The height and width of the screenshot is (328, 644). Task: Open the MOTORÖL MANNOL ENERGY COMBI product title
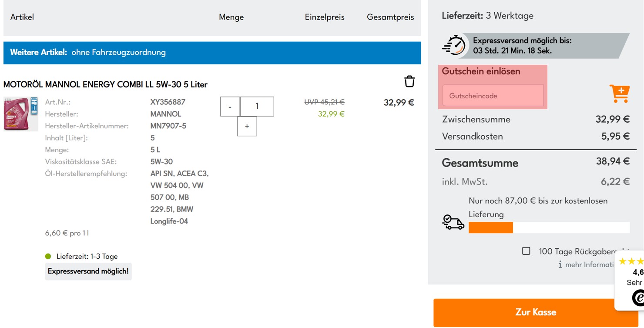click(105, 84)
